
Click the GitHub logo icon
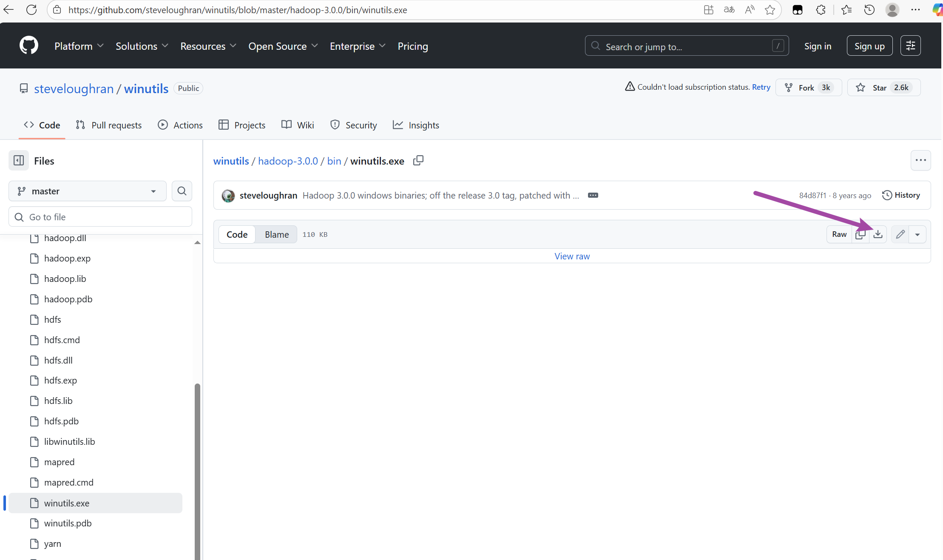[28, 45]
